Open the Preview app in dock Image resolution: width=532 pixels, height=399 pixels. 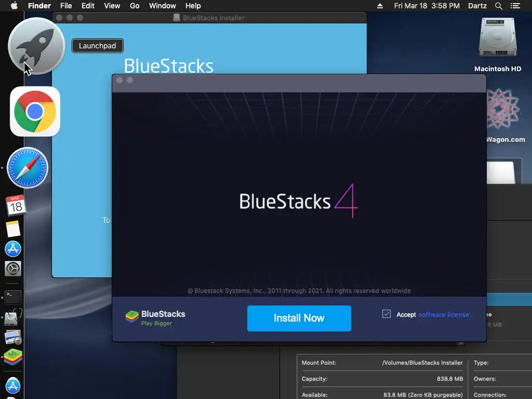click(13, 337)
